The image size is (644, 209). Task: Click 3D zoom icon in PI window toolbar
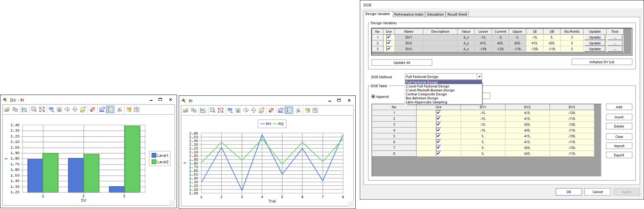click(230, 110)
